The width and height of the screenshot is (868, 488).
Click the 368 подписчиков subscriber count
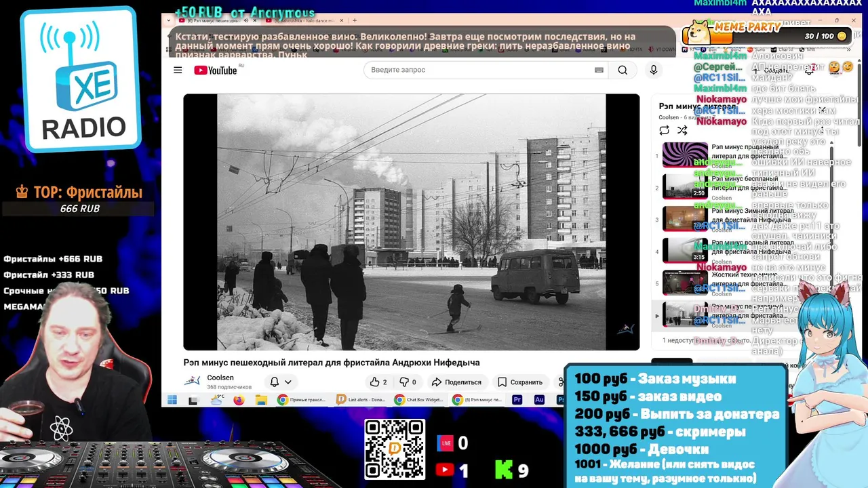click(x=229, y=387)
